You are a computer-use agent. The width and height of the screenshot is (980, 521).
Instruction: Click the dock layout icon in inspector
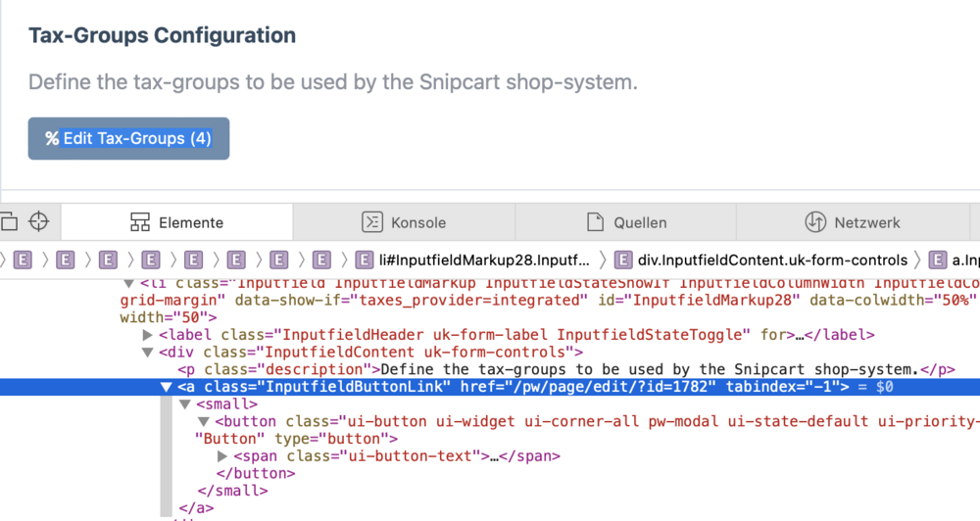(x=8, y=221)
